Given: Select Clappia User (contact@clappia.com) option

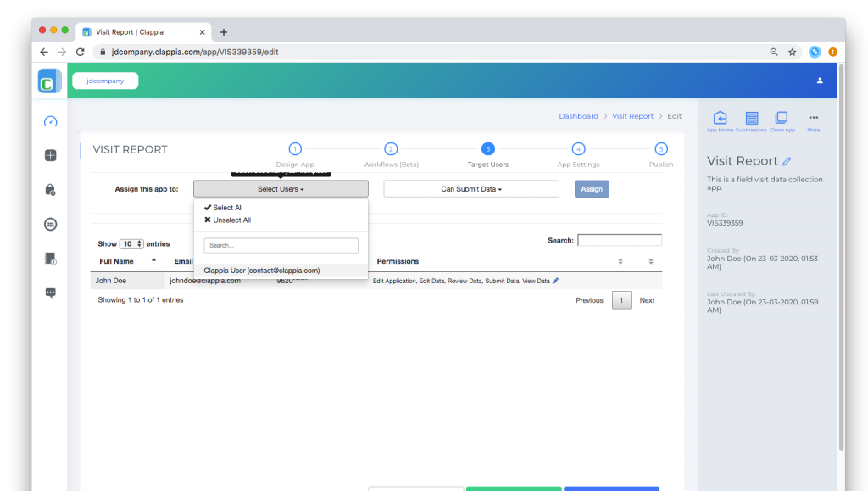Looking at the screenshot, I should click(281, 271).
